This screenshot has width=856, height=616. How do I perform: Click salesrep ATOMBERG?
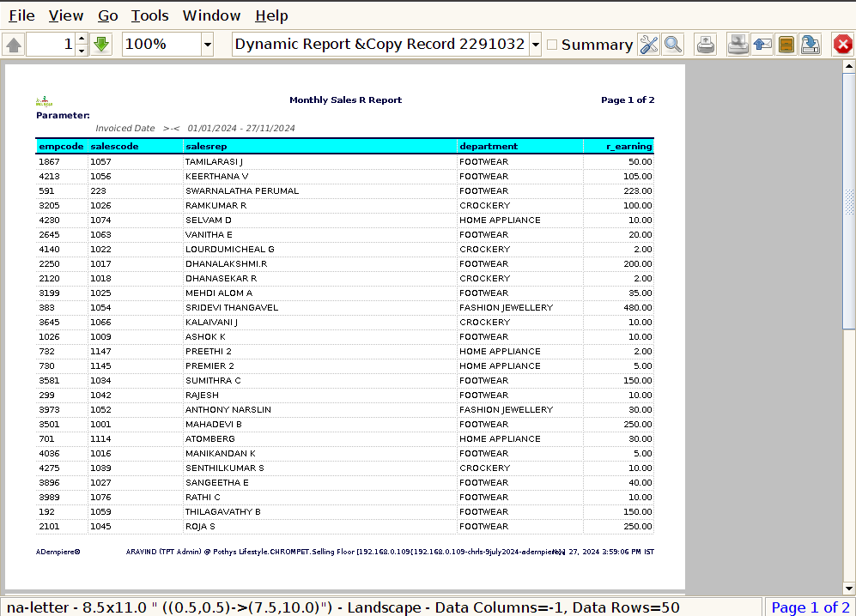click(210, 439)
